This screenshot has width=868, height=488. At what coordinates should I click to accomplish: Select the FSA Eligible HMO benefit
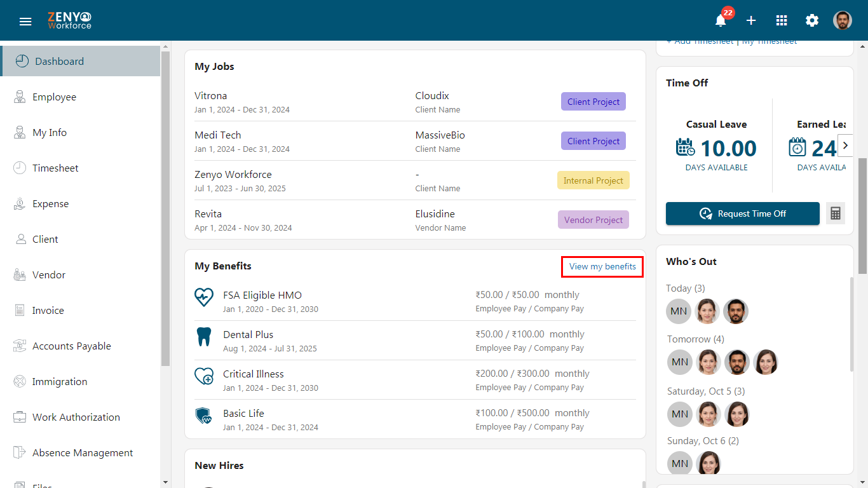pyautogui.click(x=262, y=295)
